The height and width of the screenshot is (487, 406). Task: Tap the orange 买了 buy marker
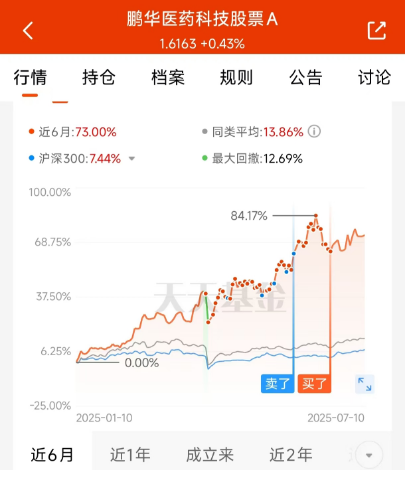(314, 383)
